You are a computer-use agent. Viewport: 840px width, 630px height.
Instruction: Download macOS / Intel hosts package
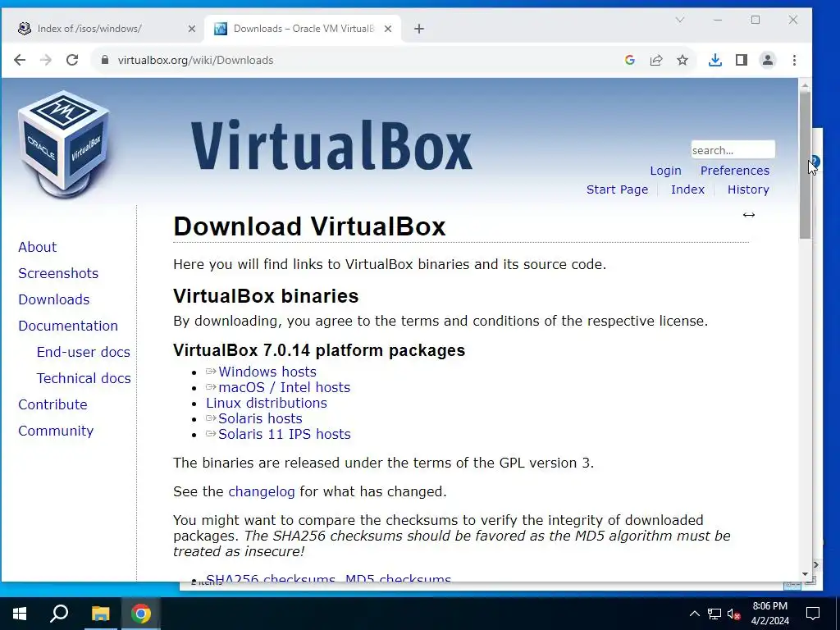coord(285,387)
